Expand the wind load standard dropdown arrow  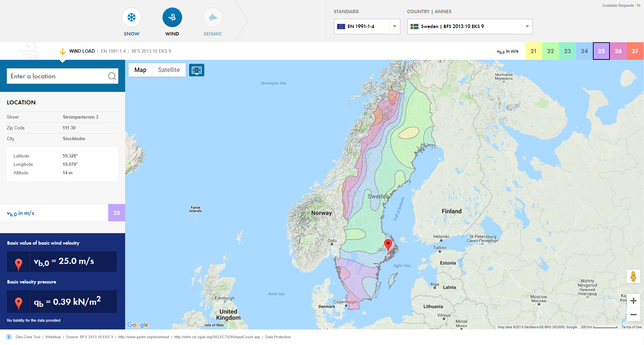pyautogui.click(x=394, y=26)
